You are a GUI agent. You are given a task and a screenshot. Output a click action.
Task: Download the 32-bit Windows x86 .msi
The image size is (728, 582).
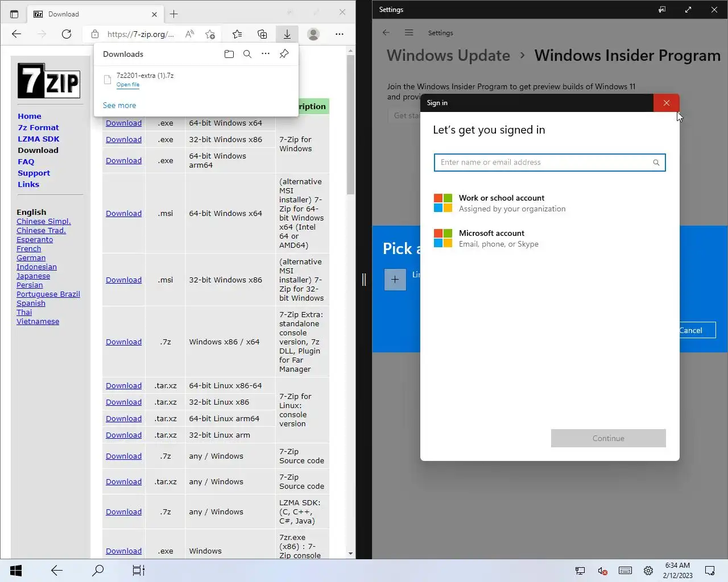(123, 280)
